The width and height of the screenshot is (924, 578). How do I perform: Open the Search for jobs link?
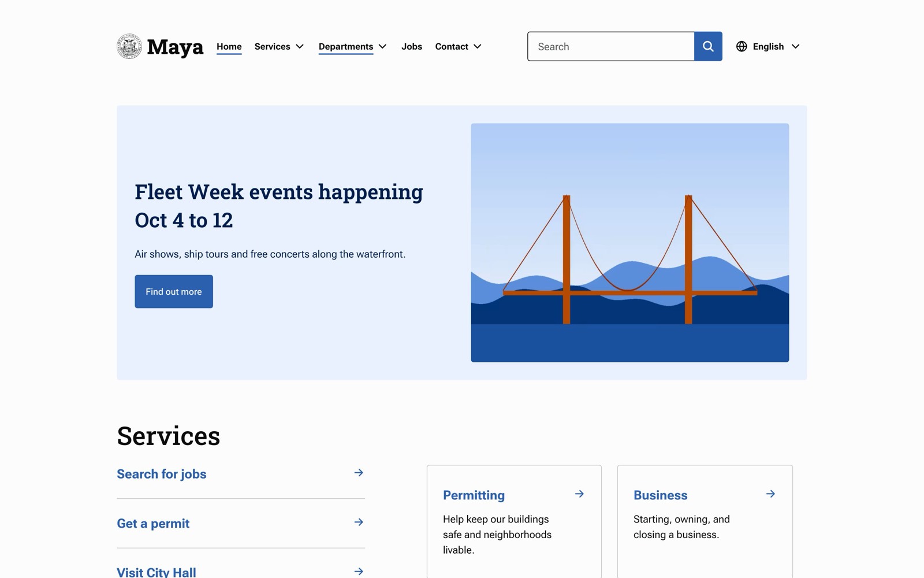pos(162,474)
